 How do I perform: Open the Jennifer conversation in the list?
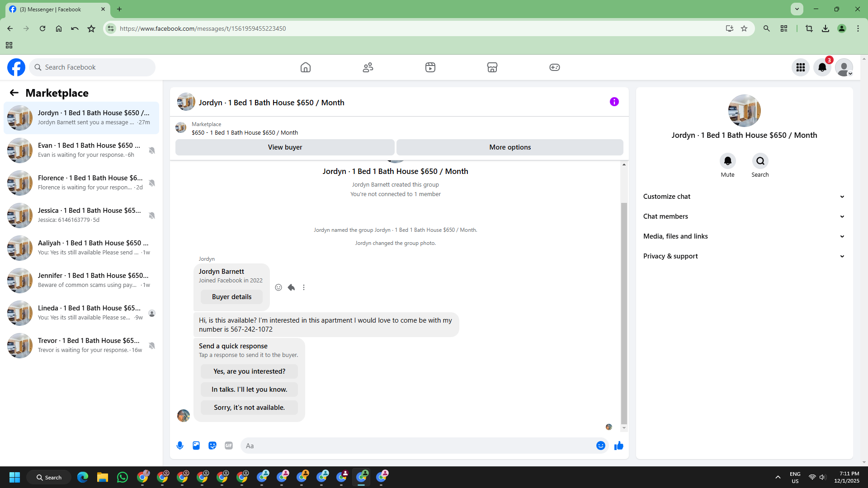click(81, 281)
